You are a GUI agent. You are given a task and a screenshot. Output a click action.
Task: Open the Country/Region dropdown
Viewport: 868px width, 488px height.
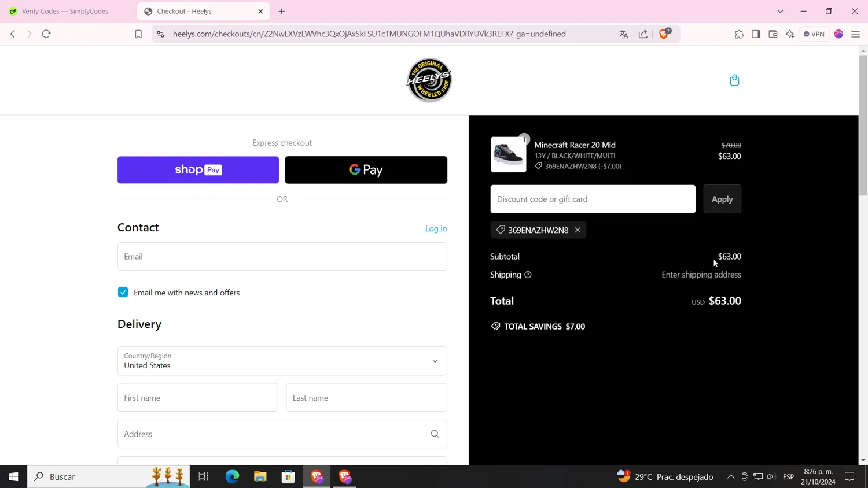pyautogui.click(x=282, y=361)
